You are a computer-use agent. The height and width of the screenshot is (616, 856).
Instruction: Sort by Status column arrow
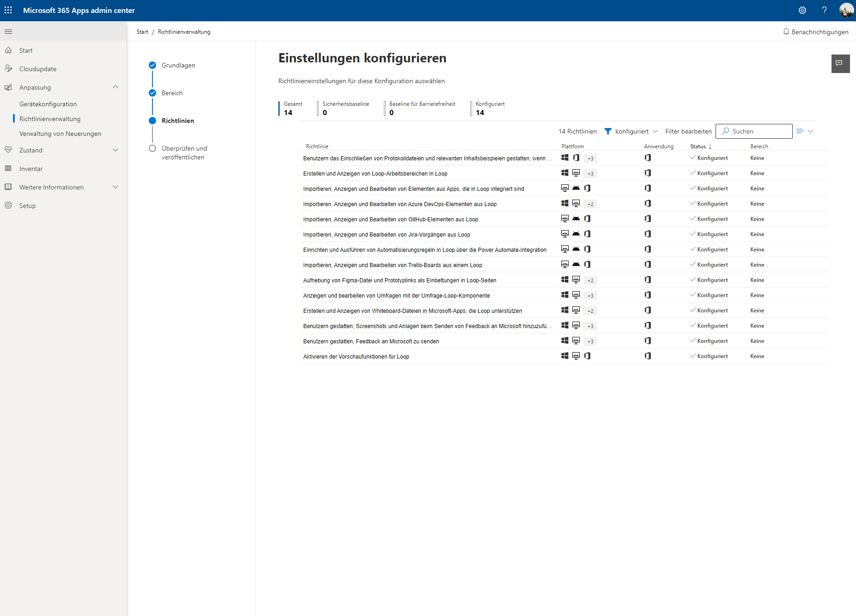(x=711, y=146)
